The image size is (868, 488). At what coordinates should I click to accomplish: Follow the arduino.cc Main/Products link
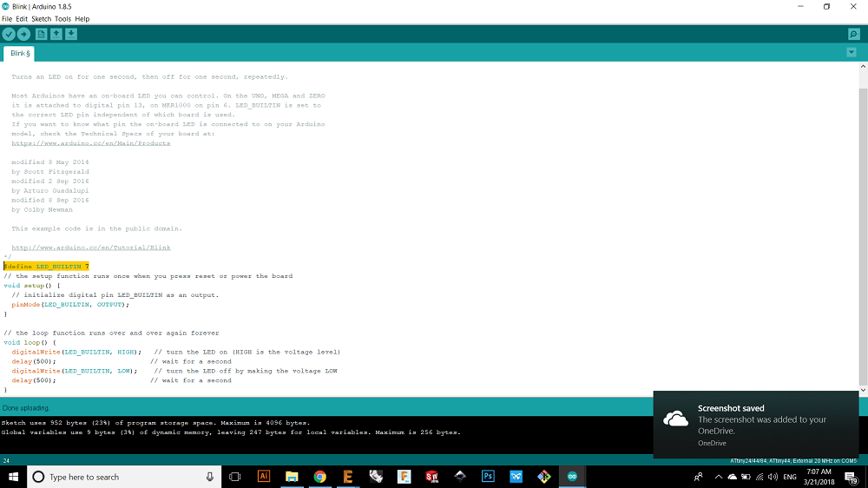coord(91,143)
